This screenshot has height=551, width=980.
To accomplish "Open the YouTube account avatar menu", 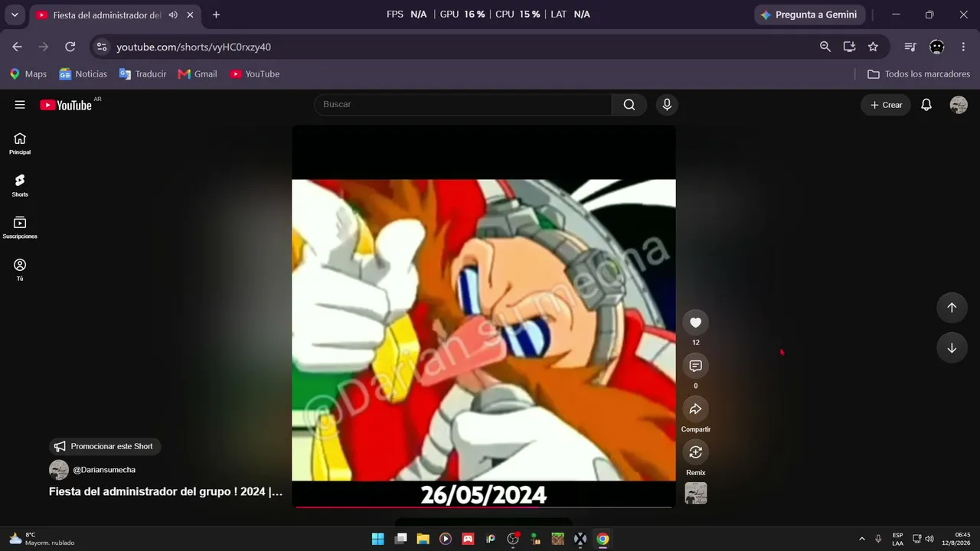I will pos(959,105).
